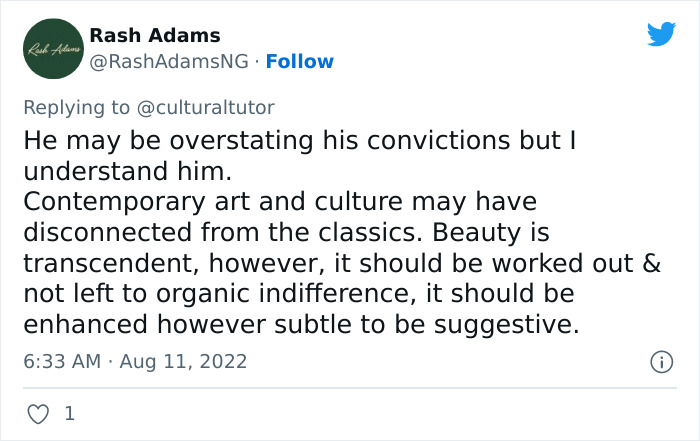Click the like count number 1
The width and height of the screenshot is (700, 441).
pos(70,414)
